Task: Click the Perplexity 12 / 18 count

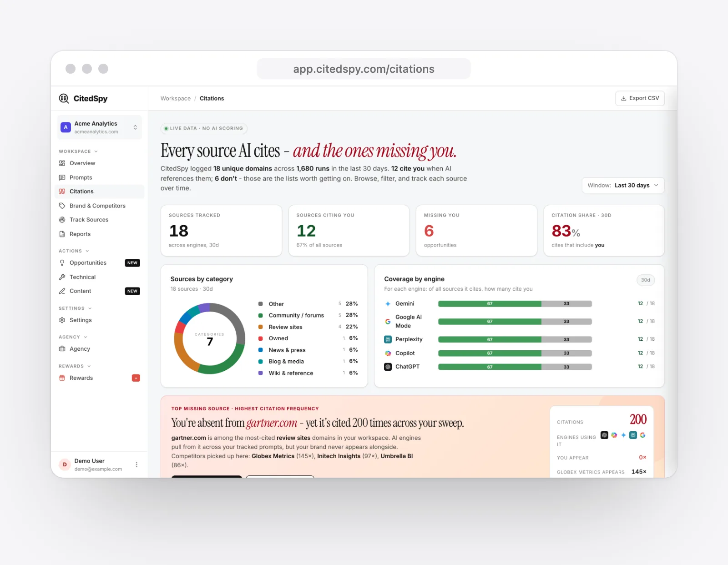Action: (x=646, y=339)
